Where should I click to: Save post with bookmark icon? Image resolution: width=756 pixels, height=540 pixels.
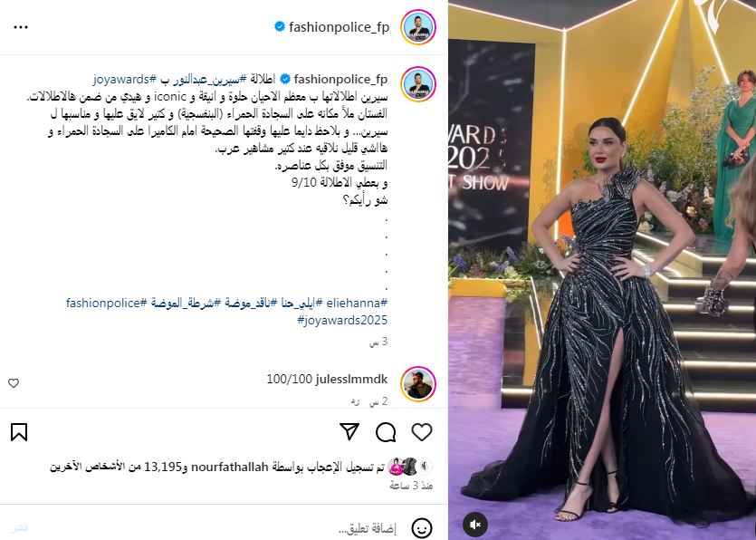pyautogui.click(x=19, y=432)
